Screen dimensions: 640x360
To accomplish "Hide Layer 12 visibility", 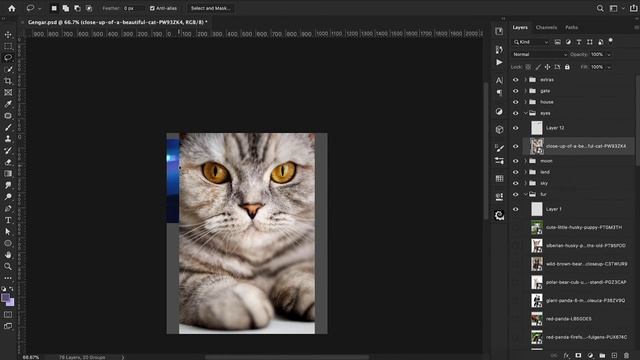I will [x=516, y=128].
